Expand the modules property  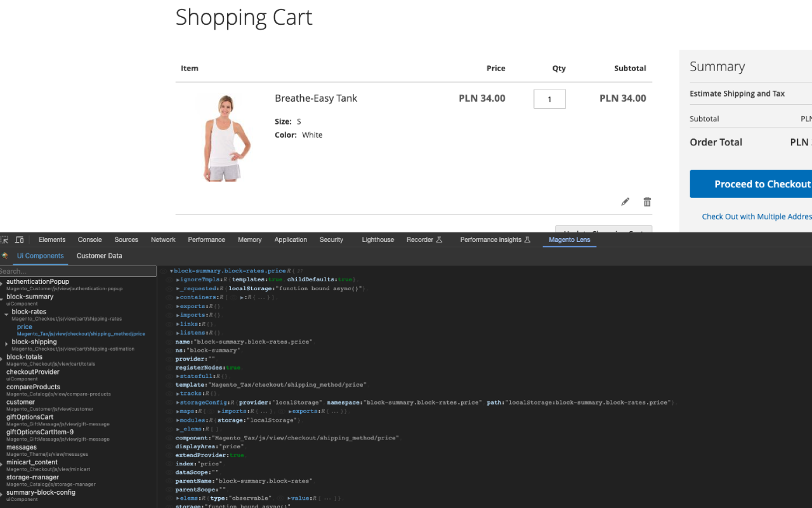click(x=178, y=420)
